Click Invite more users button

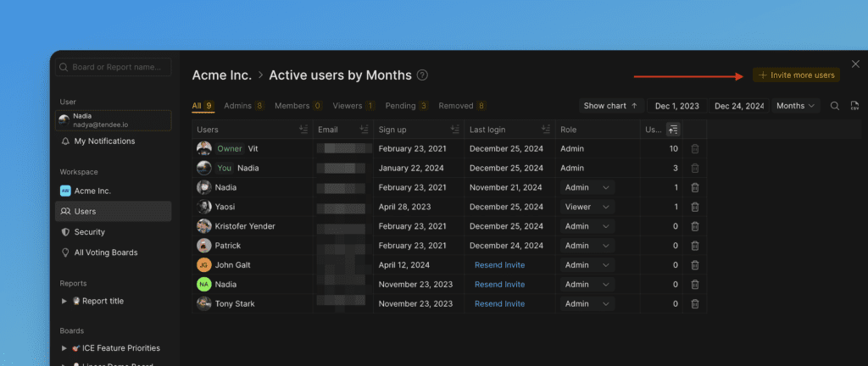coord(796,75)
